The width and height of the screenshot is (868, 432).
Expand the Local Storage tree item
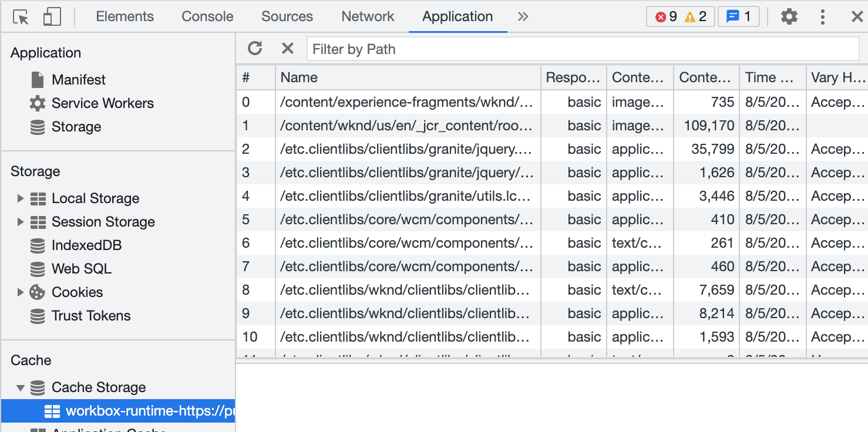(x=22, y=198)
